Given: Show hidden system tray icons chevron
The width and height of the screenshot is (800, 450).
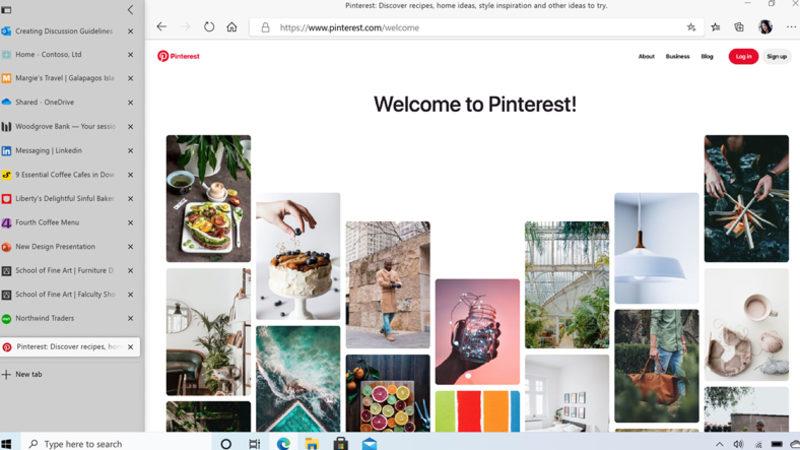Looking at the screenshot, I should [x=719, y=444].
